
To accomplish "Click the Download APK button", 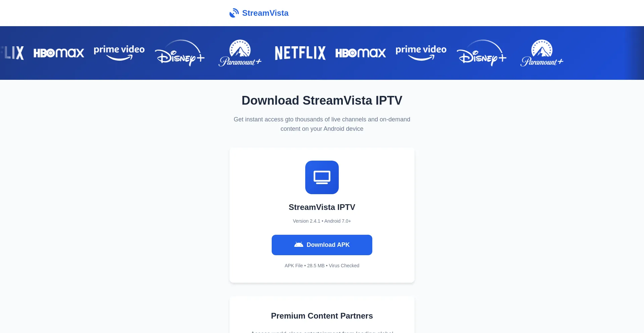I will 322,245.
